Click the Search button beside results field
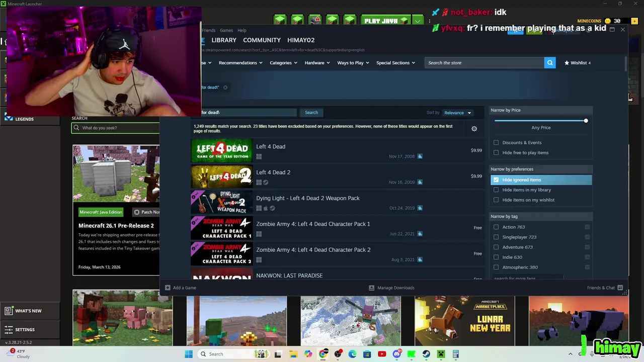 click(311, 113)
